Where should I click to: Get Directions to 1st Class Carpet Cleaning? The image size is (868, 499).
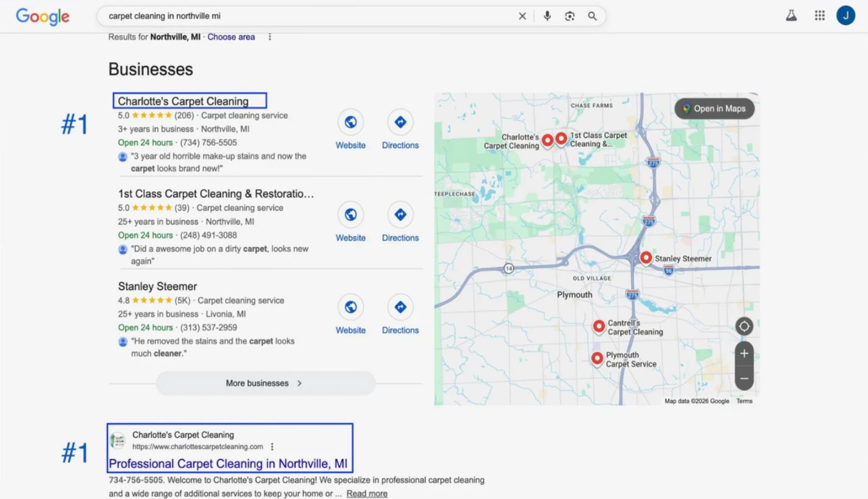(x=400, y=222)
